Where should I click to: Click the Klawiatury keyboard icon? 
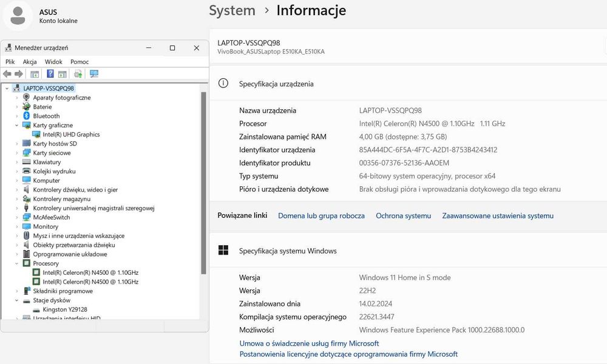[26, 162]
